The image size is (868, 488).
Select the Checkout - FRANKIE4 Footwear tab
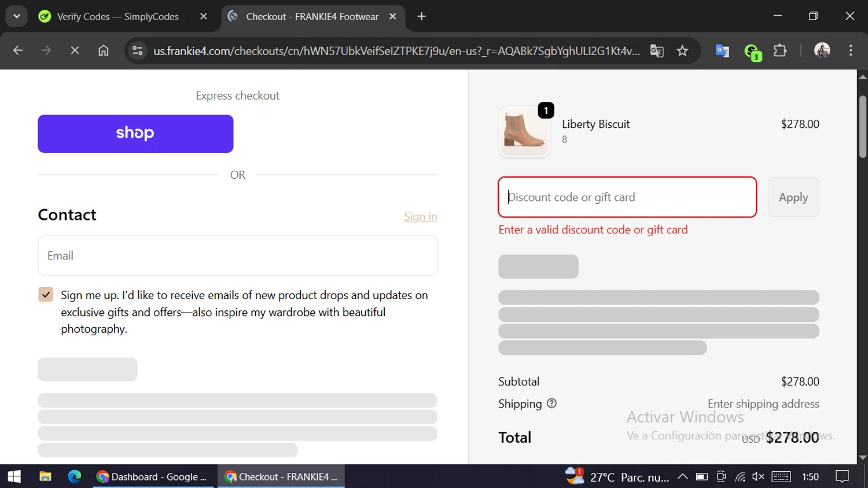[312, 16]
